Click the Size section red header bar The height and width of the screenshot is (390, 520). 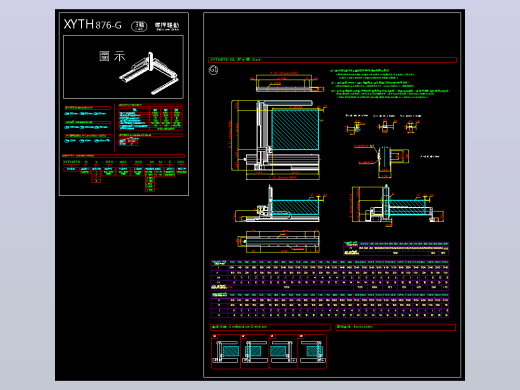coord(332,60)
